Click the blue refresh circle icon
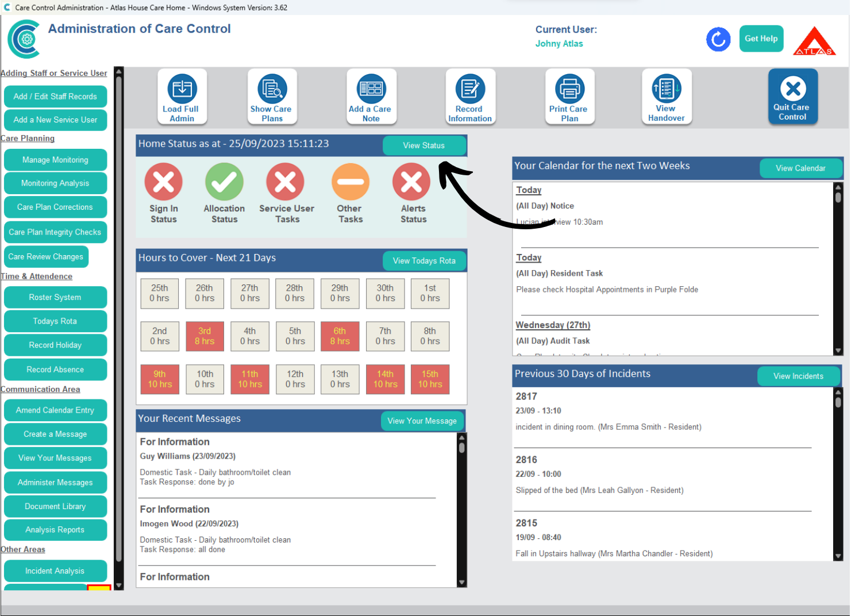The width and height of the screenshot is (851, 616). pos(718,40)
